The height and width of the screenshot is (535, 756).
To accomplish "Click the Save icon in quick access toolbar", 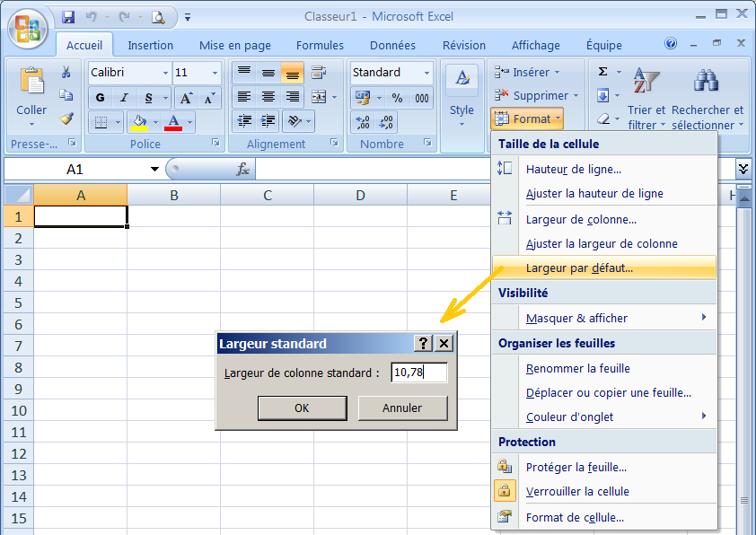I will [68, 16].
